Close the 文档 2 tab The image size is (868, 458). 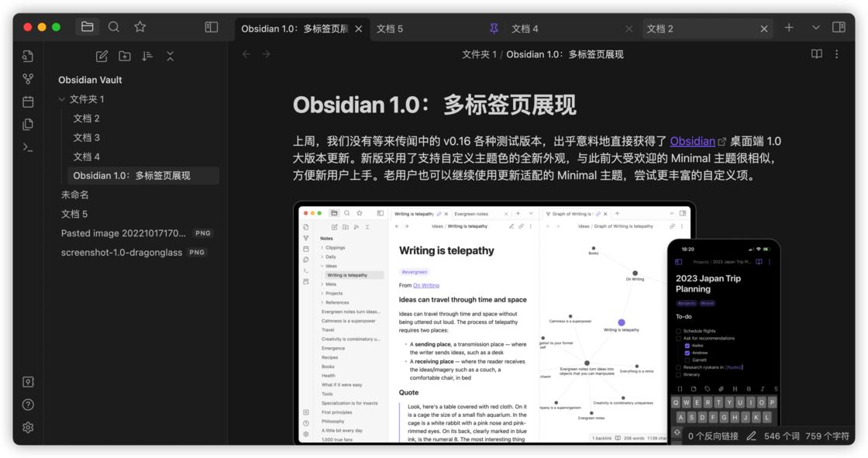(764, 29)
